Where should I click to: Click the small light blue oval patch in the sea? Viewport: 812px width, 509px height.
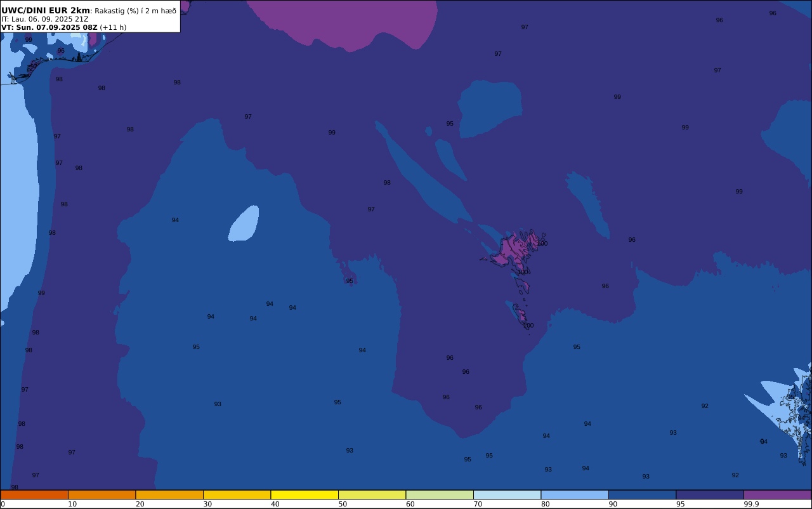click(x=244, y=223)
